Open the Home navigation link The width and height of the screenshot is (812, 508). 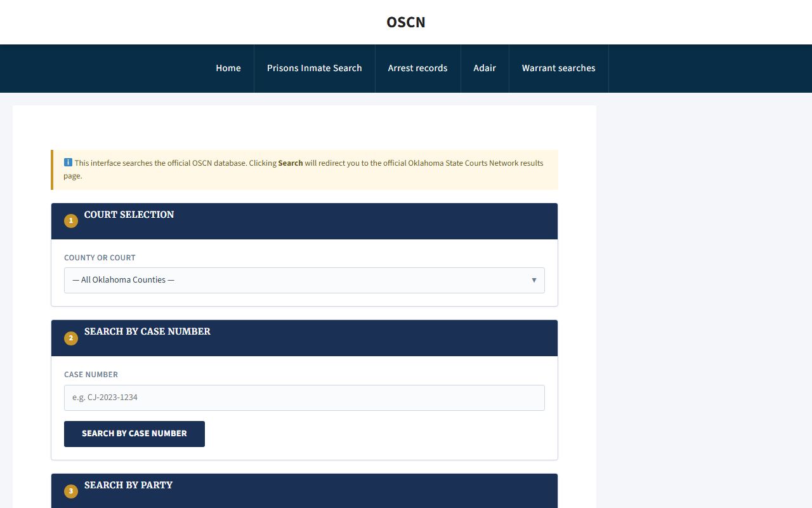(228, 68)
